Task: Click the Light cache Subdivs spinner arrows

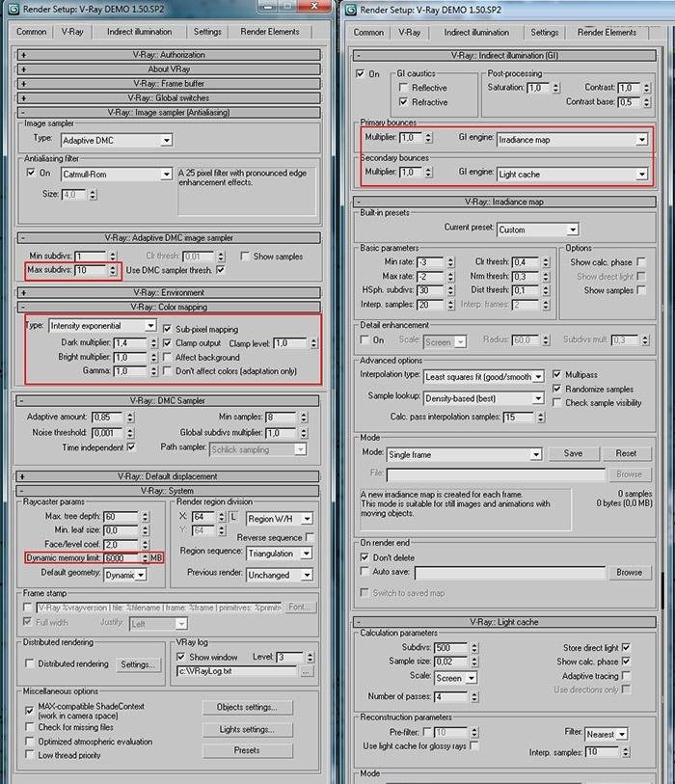Action: [x=474, y=648]
